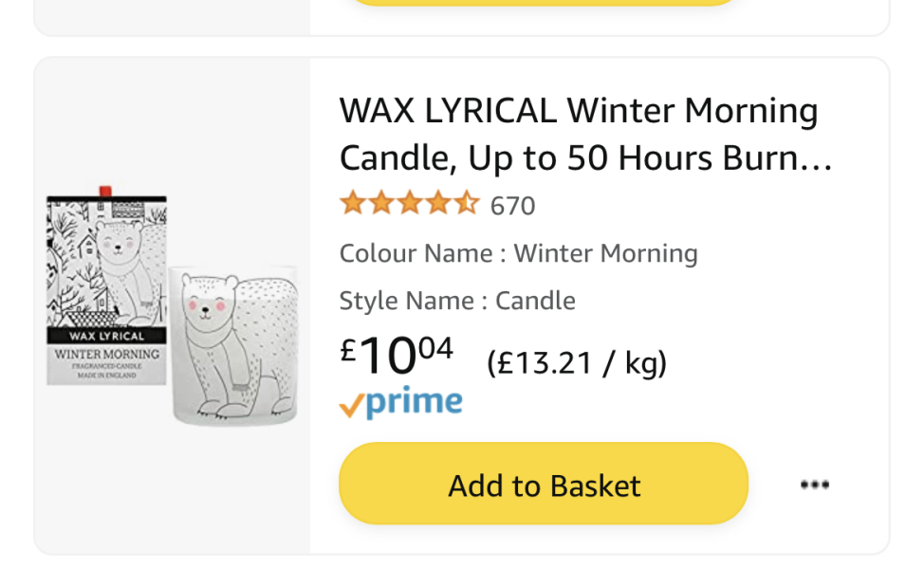Click the partial yellow button at the top

click(544, 3)
